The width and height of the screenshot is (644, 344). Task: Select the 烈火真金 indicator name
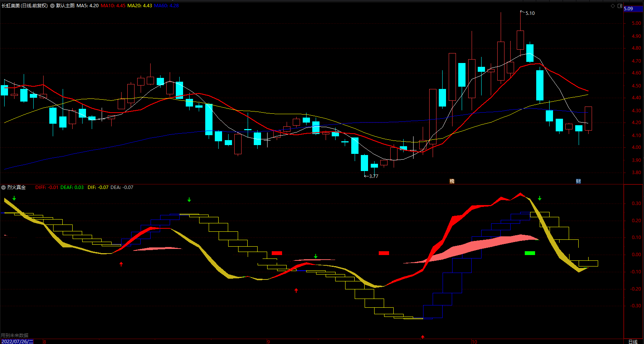click(16, 187)
